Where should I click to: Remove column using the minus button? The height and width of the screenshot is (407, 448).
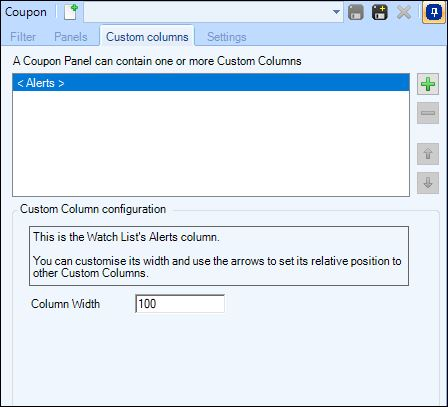428,113
